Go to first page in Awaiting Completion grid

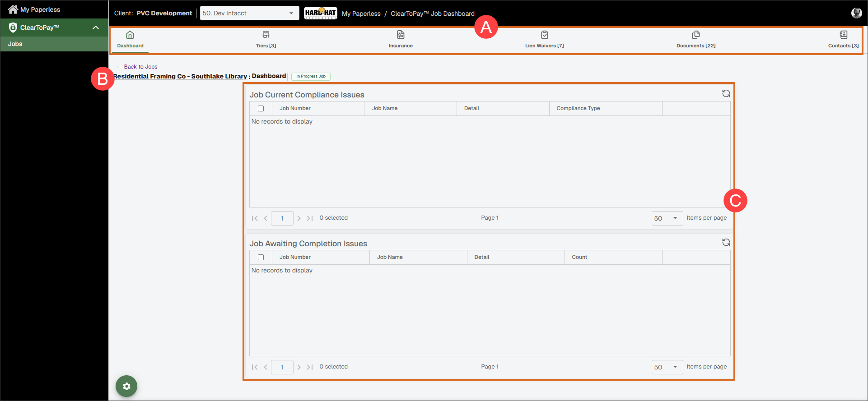[x=255, y=367]
